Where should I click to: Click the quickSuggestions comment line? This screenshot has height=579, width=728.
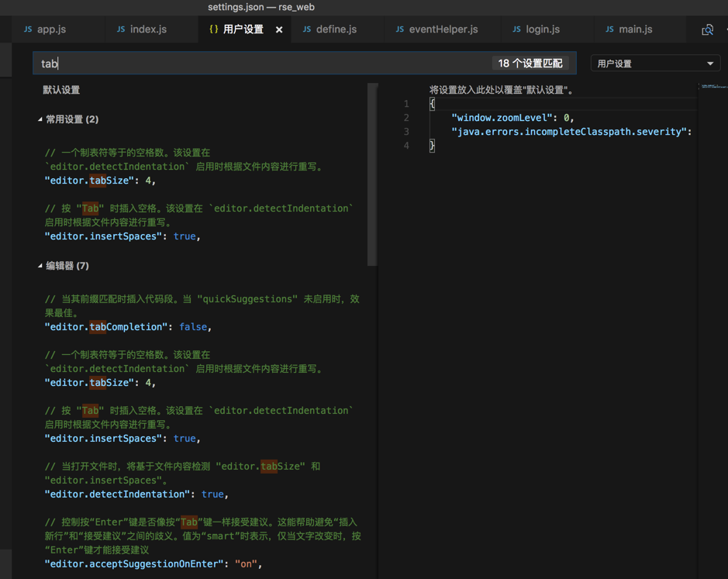click(202, 299)
